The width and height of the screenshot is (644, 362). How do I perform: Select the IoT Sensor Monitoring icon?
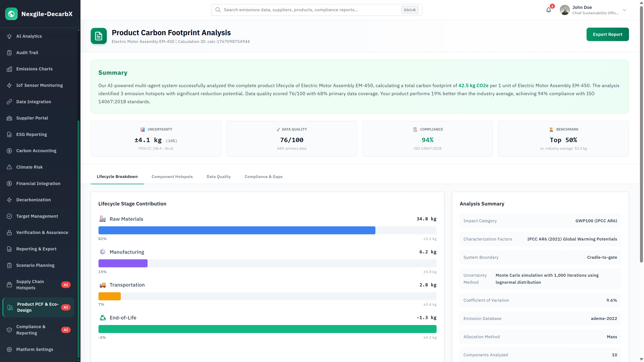[9, 85]
